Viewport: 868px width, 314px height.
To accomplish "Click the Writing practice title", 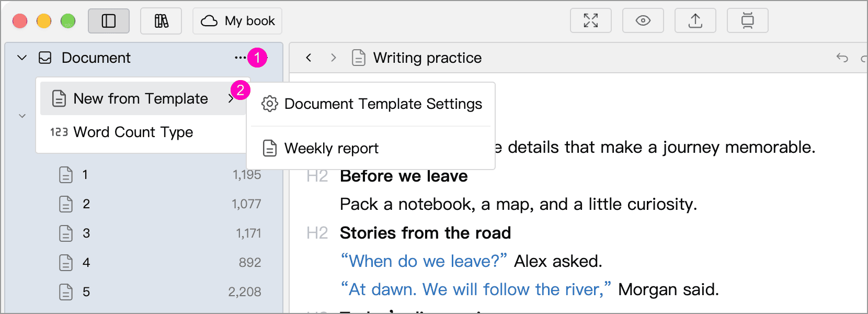I will click(427, 58).
